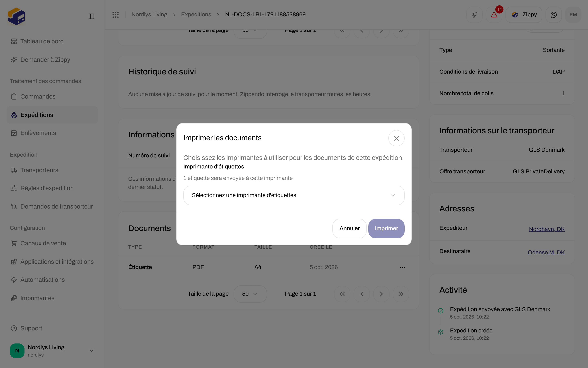Open the Support link
The width and height of the screenshot is (588, 368).
click(52, 328)
